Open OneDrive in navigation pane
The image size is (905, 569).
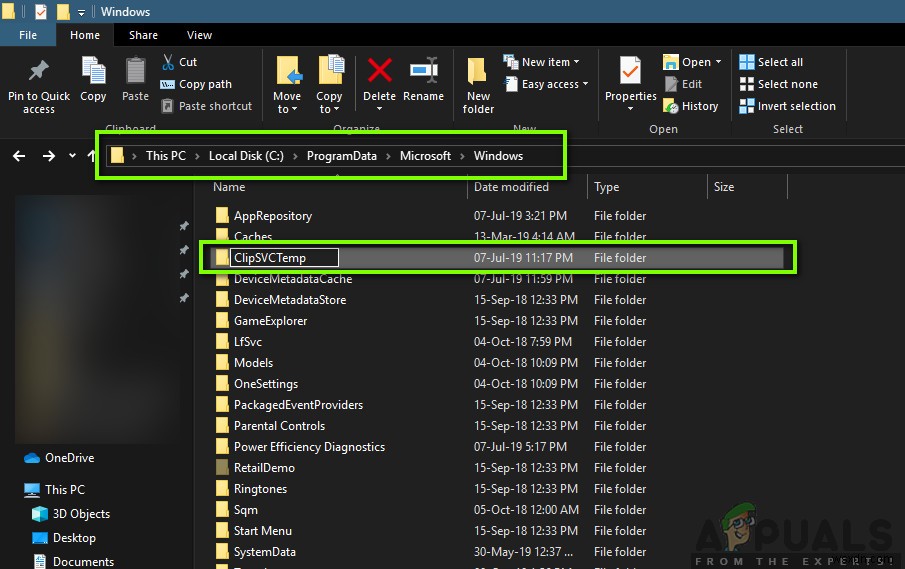point(59,458)
